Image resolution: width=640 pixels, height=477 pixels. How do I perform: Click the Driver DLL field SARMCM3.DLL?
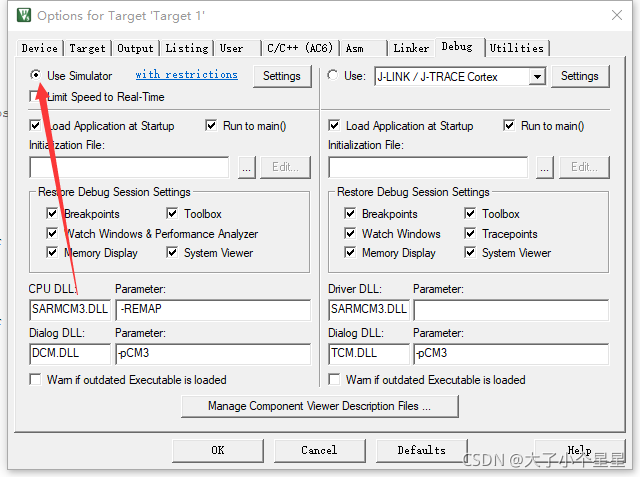tap(369, 309)
